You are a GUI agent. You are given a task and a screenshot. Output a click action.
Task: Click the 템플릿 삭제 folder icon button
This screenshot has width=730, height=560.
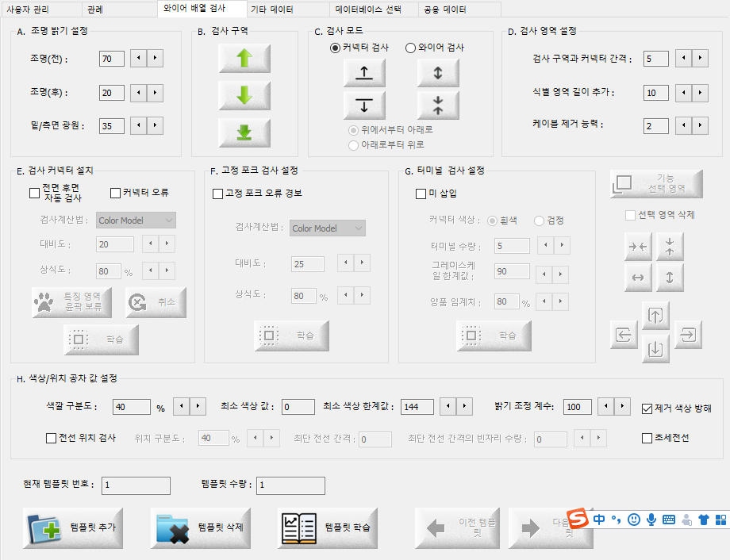coord(200,527)
